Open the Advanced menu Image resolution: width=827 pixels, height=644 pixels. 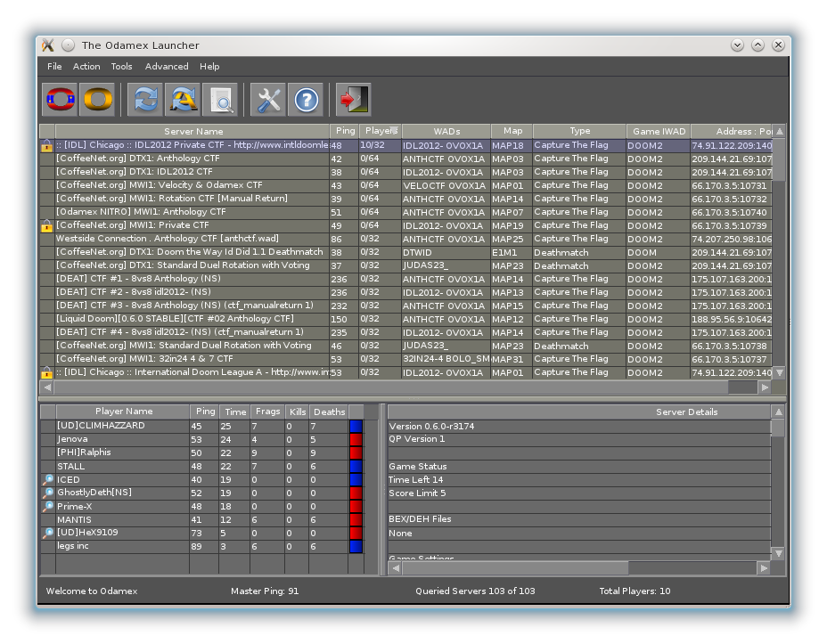(x=167, y=67)
